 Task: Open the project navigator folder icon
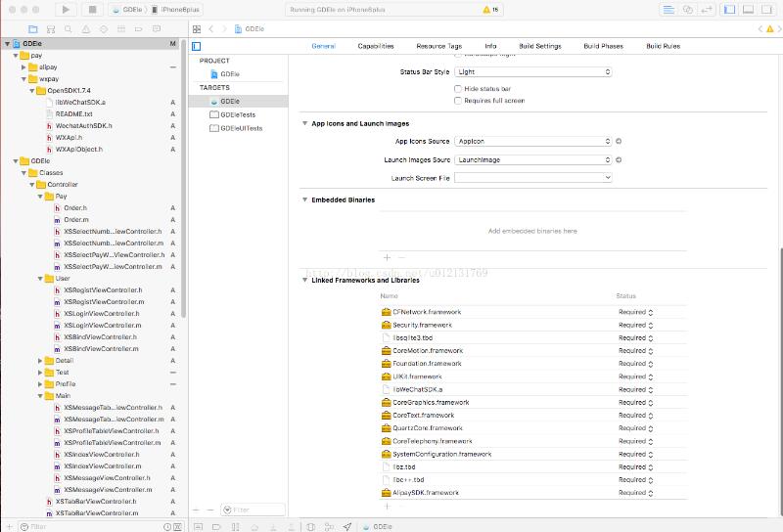[33, 29]
